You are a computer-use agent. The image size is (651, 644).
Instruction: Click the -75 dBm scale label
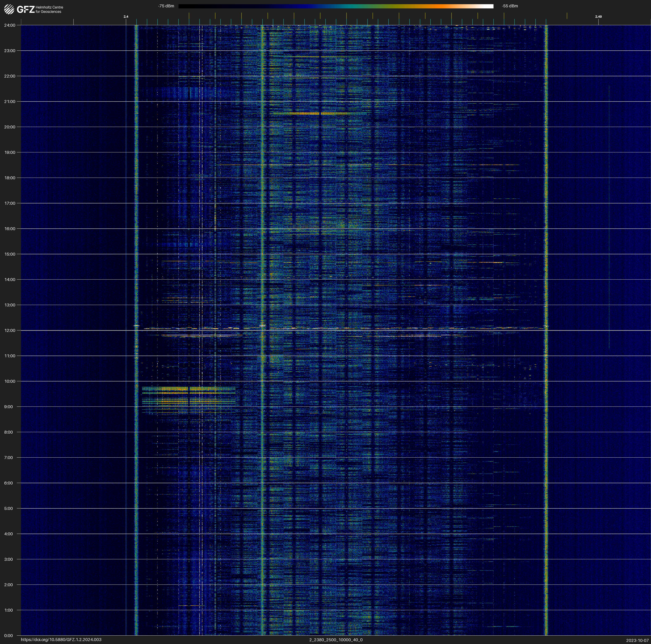pos(166,6)
